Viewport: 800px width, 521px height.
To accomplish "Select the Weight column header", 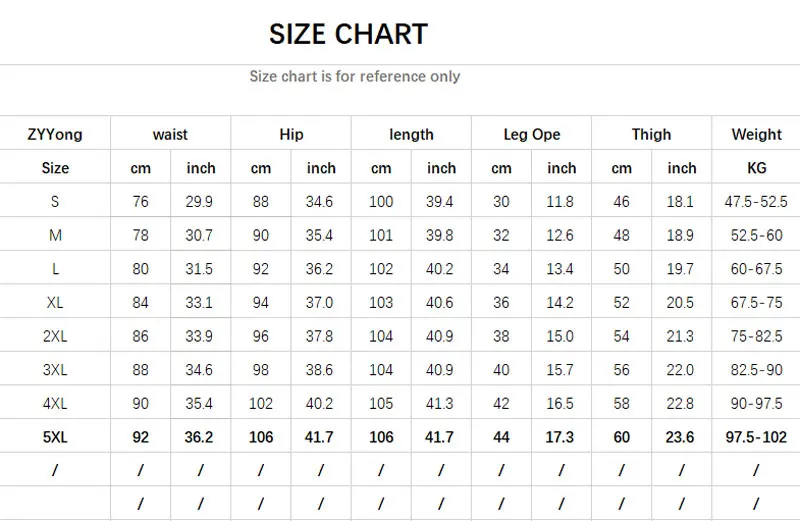I will pos(756,134).
